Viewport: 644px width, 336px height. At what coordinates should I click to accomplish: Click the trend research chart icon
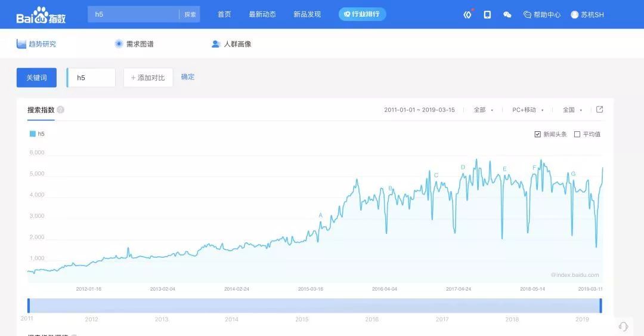(x=21, y=44)
